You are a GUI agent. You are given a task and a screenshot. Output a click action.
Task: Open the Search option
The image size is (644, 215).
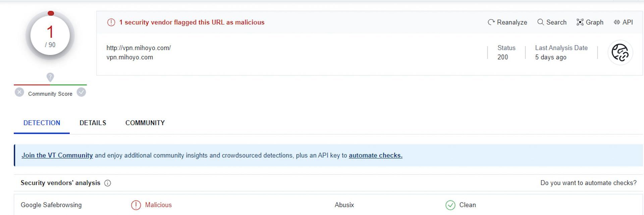click(x=552, y=22)
